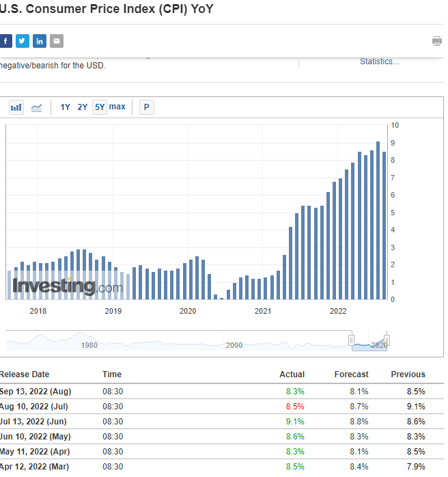
Task: Select max chart range
Action: point(117,107)
